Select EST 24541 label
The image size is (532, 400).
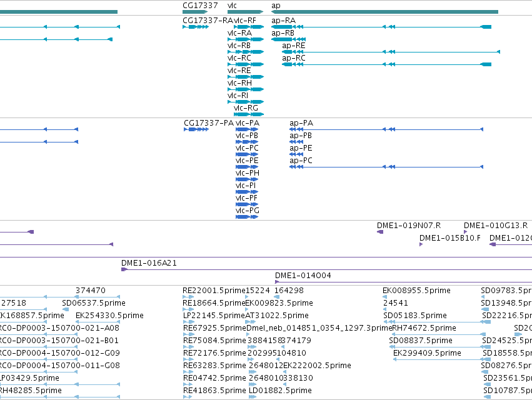coord(396,303)
